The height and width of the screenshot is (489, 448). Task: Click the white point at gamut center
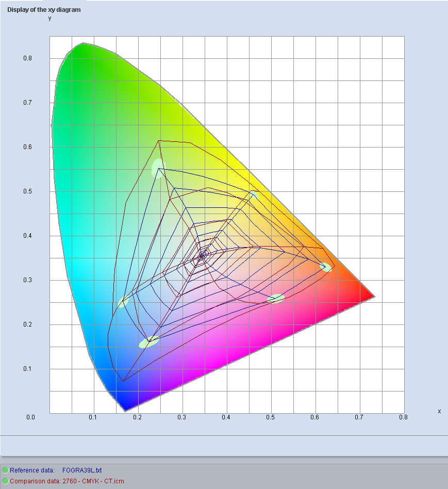point(202,255)
